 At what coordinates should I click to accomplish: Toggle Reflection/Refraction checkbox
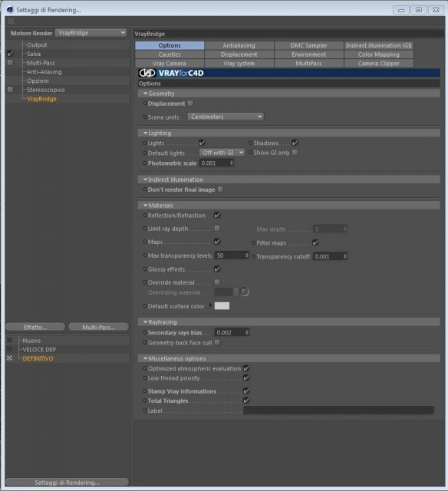217,215
